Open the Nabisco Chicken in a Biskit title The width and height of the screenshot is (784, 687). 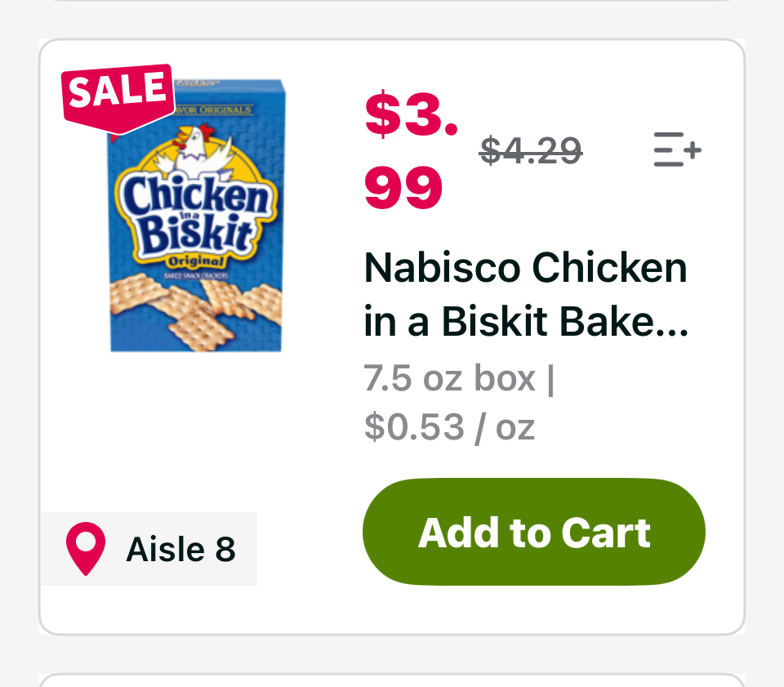tap(525, 294)
